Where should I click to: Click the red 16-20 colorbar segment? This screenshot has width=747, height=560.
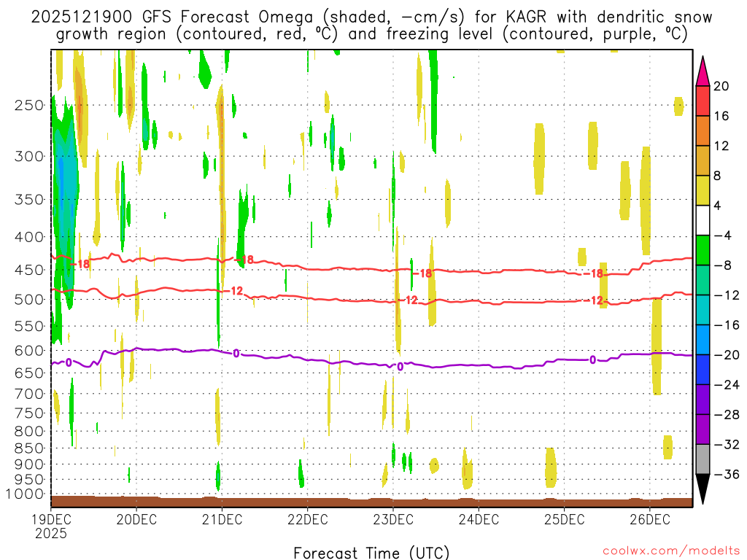click(703, 101)
